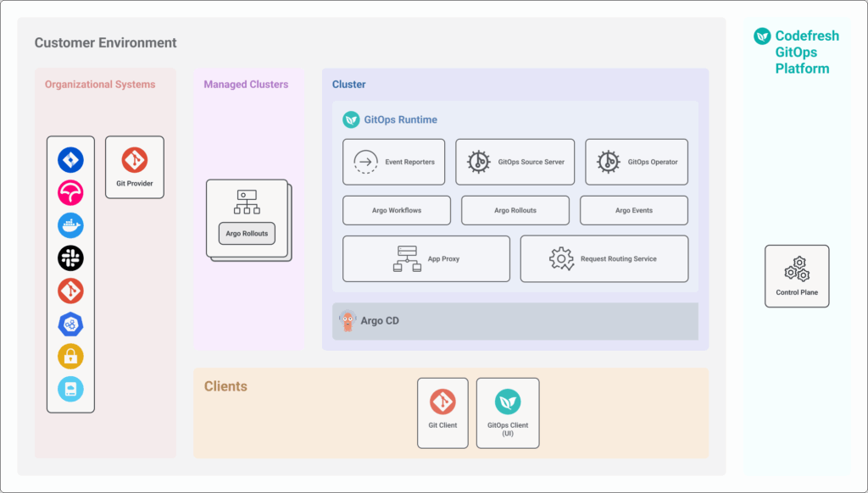Select the black Slack icon

(70, 258)
